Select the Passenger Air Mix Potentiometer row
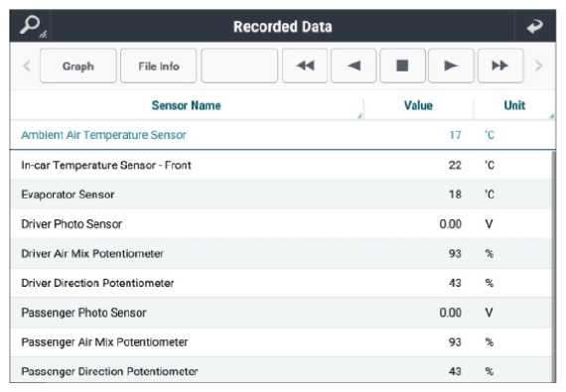The width and height of the screenshot is (566, 392). (281, 341)
